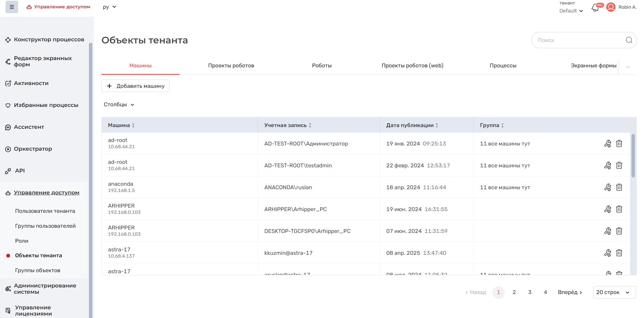
Task: Open the tenant Default dropdown
Action: 571,11
